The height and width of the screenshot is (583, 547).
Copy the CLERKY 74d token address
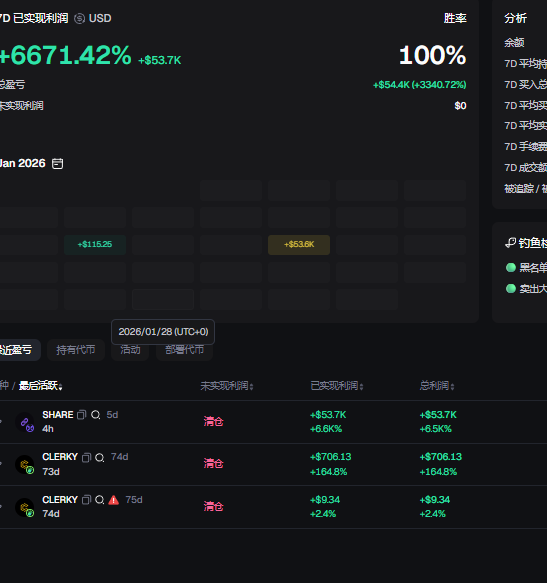(86, 457)
